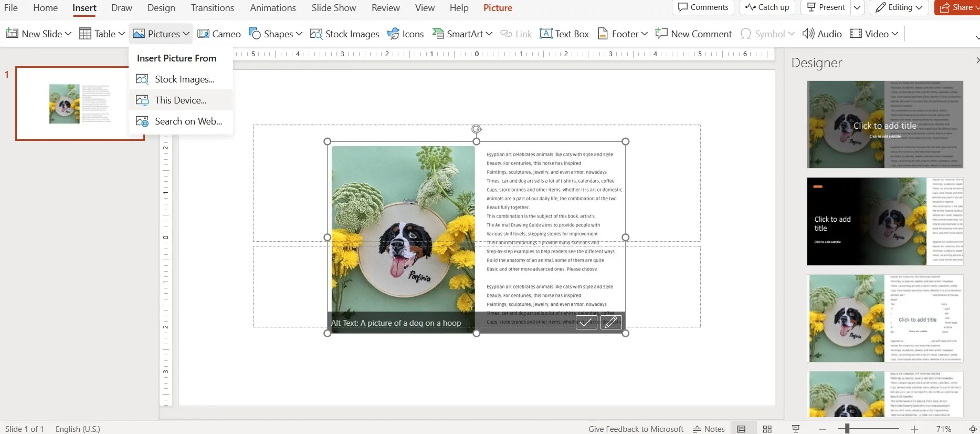The image size is (980, 434).
Task: Open the Slide Show tab
Action: [x=334, y=8]
